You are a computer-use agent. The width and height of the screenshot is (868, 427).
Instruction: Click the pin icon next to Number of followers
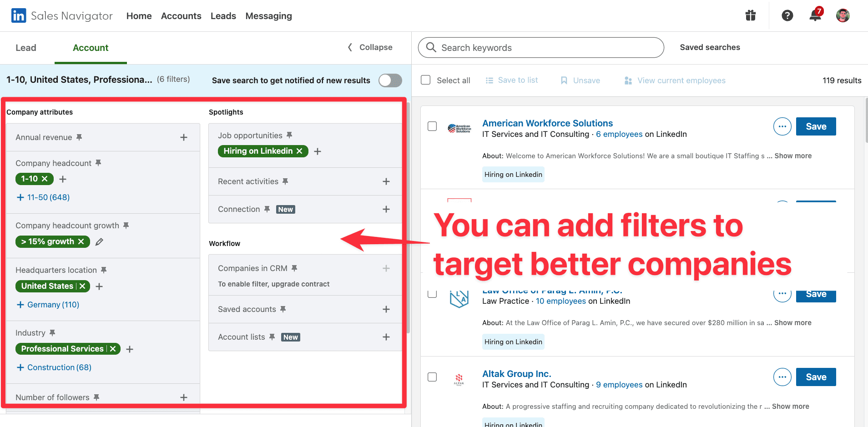click(96, 397)
